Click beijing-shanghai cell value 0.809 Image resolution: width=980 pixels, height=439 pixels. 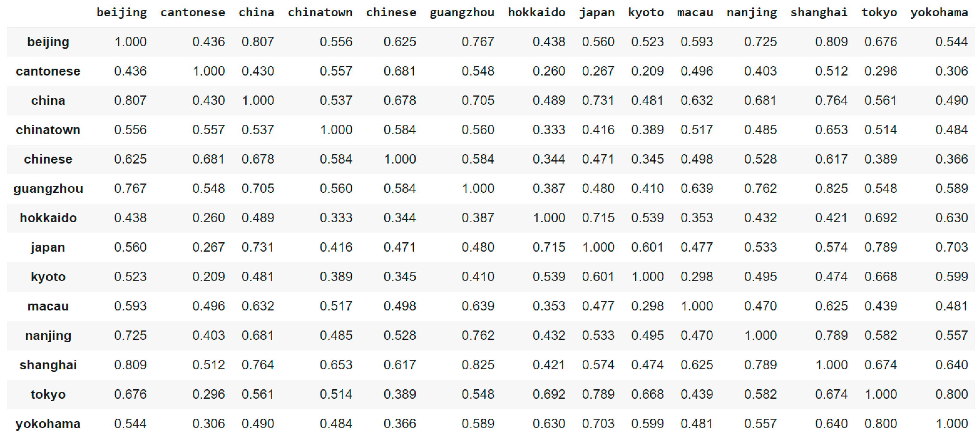[831, 42]
